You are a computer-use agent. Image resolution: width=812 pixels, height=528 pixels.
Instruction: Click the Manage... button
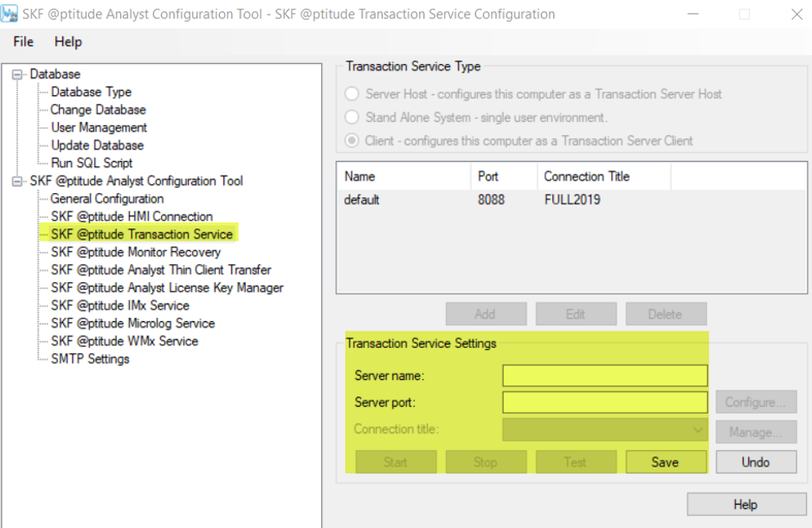756,432
